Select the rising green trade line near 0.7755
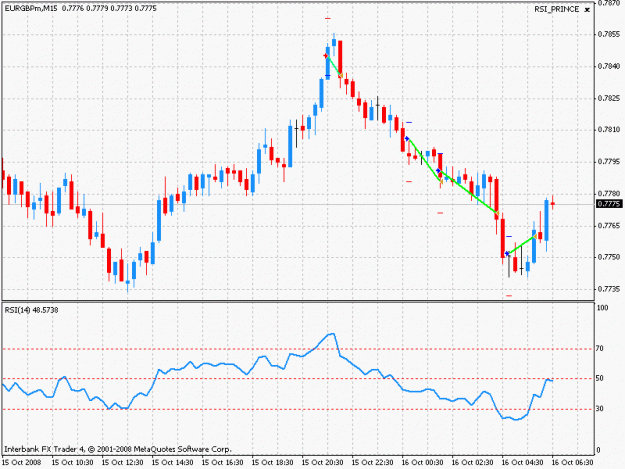Viewport: 625px width, 469px height. [x=521, y=245]
